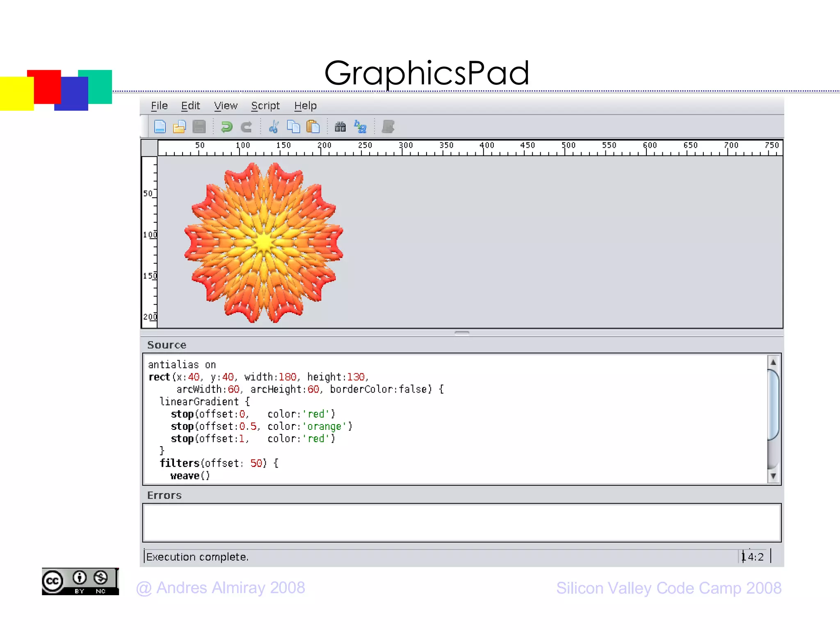Click inside the Errors output area
Image resolution: width=840 pixels, height=630 pixels.
click(461, 523)
